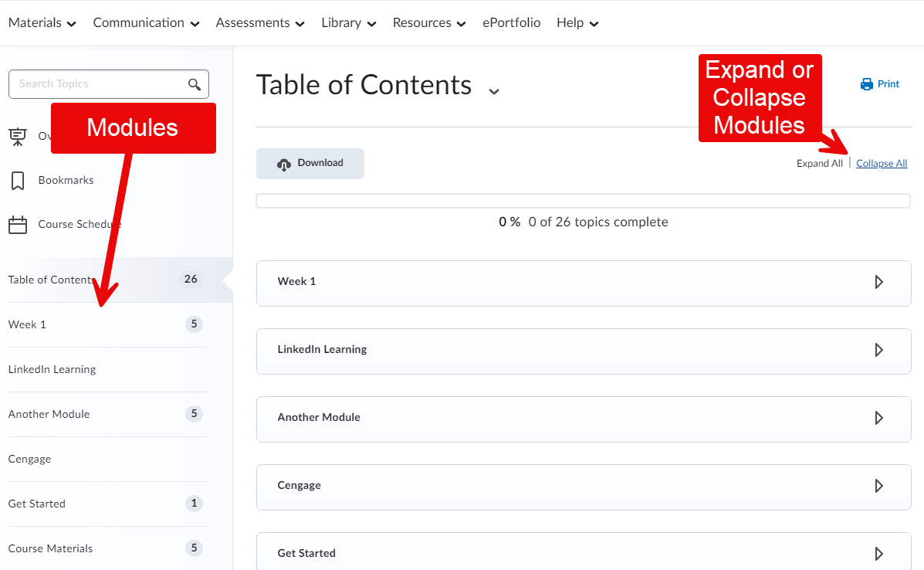924x570 pixels.
Task: Expand the Week 1 module arrow
Action: tap(878, 282)
